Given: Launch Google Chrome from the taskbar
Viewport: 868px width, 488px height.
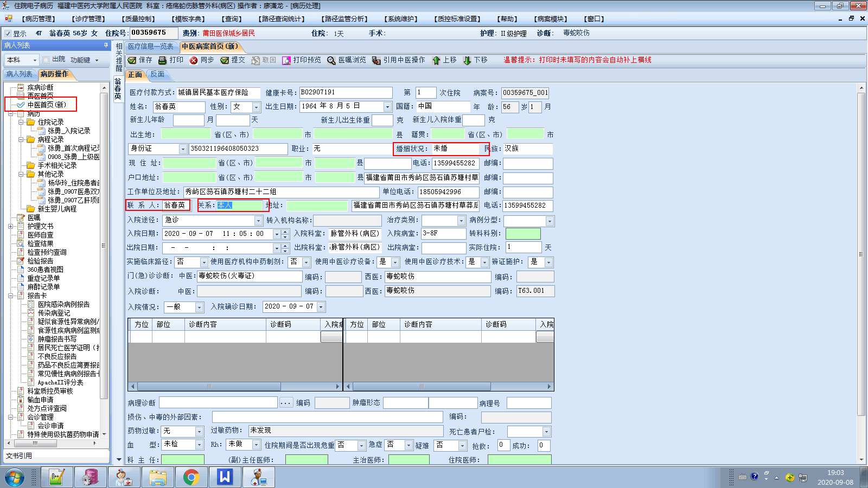Looking at the screenshot, I should click(x=191, y=478).
